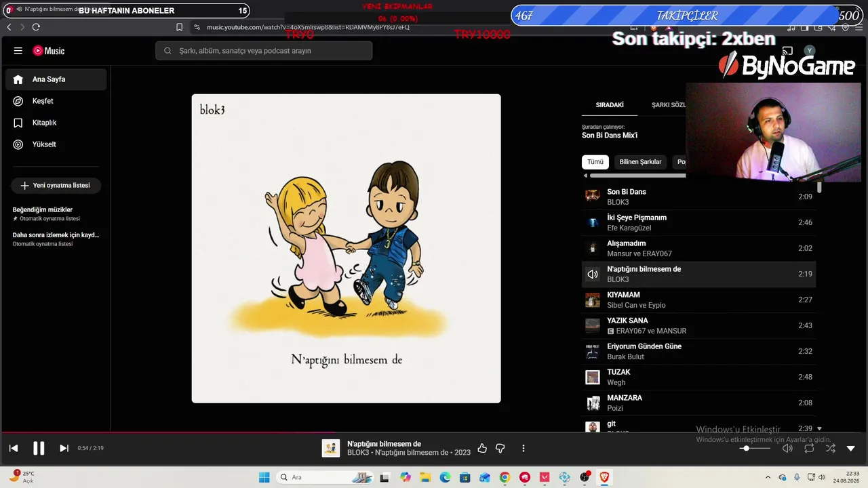Open Google Chrome from taskbar

[505, 477]
